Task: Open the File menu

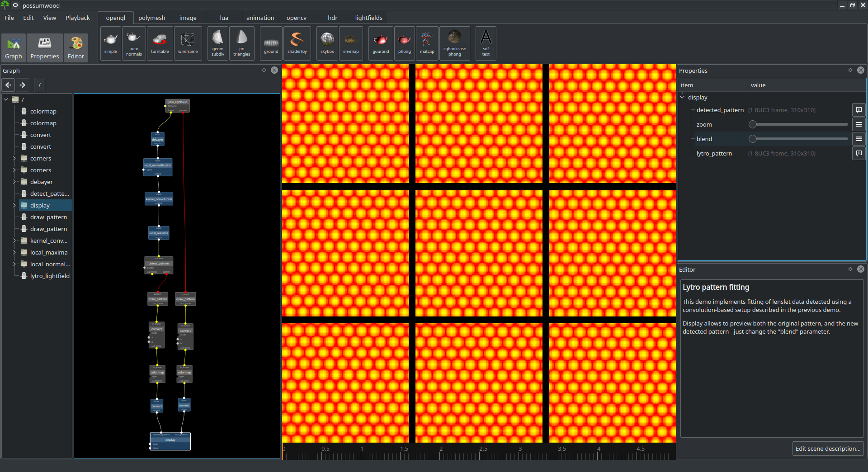Action: 9,18
